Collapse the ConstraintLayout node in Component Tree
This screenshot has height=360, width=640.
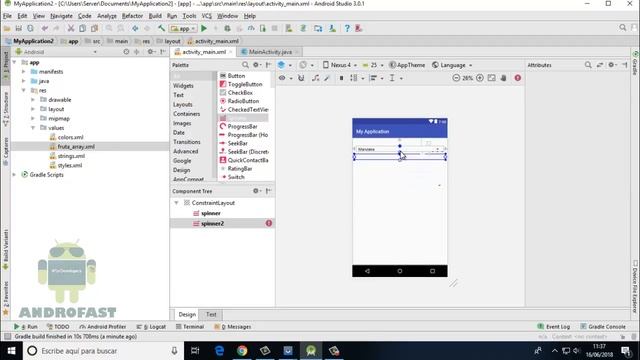176,203
